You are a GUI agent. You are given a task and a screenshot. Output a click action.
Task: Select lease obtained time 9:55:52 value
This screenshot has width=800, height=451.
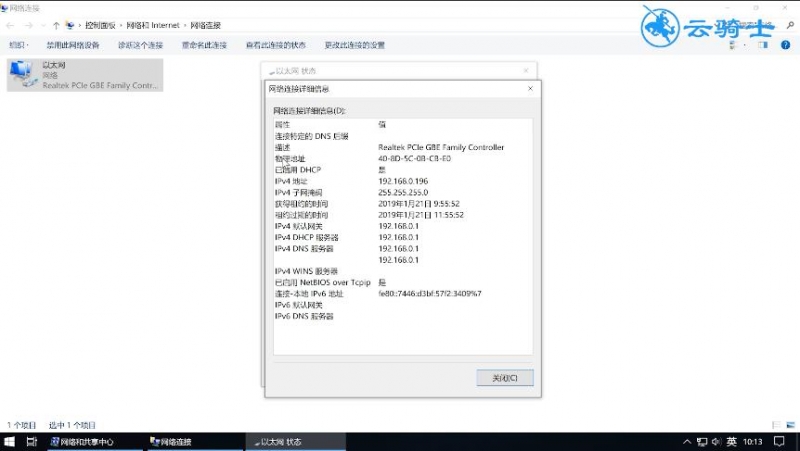click(x=419, y=204)
